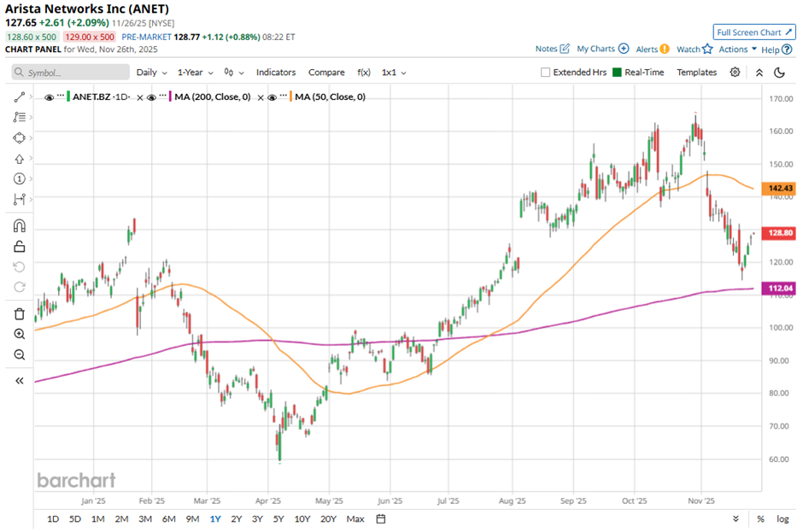Delete drawings with the trash icon
The image size is (803, 532).
point(19,313)
